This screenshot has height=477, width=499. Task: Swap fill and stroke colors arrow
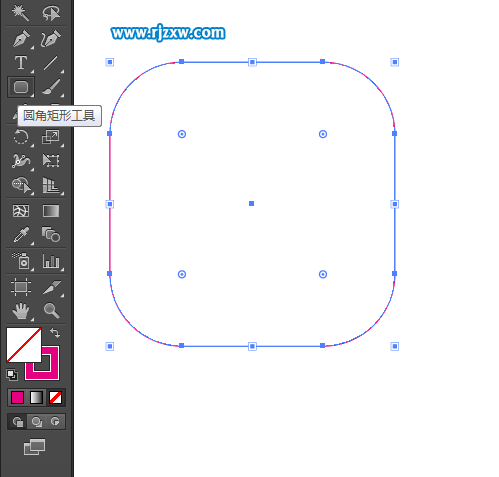(x=55, y=333)
